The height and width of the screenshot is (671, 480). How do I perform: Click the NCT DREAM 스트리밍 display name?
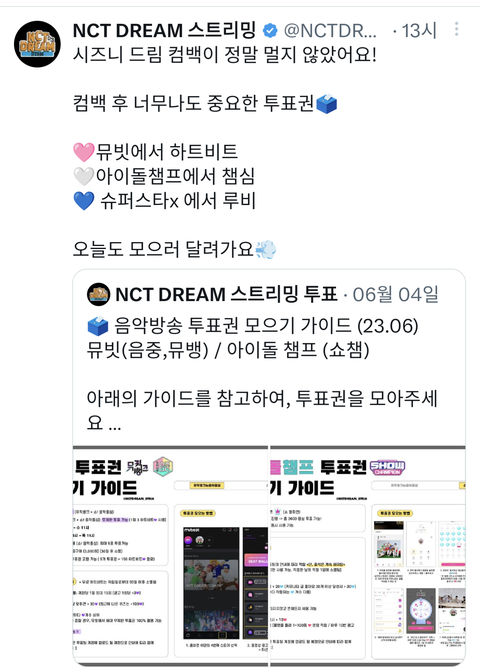[164, 31]
